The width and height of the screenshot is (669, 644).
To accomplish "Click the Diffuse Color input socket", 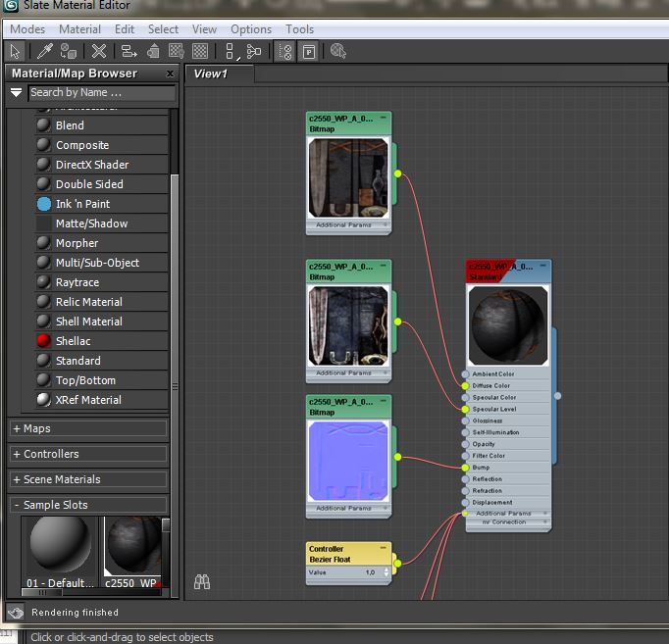I will pyautogui.click(x=466, y=386).
